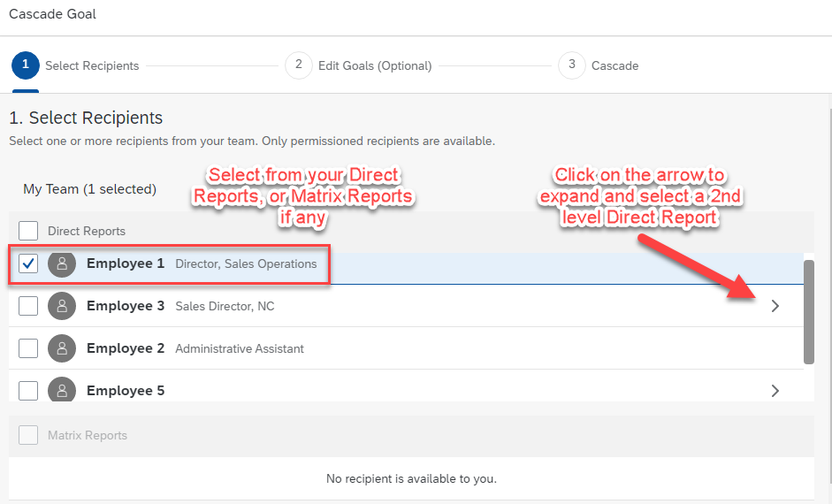Click the 'Cascade Goal' dialog title

coord(52,14)
